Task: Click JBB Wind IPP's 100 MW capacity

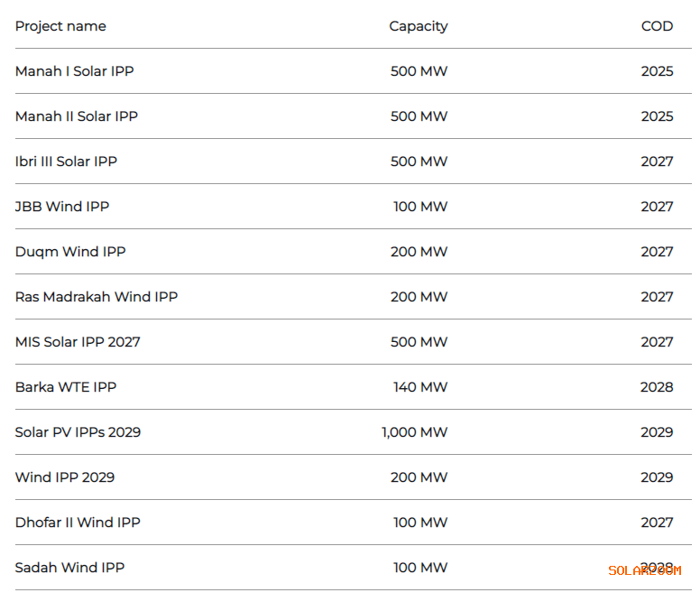Action: (x=419, y=207)
